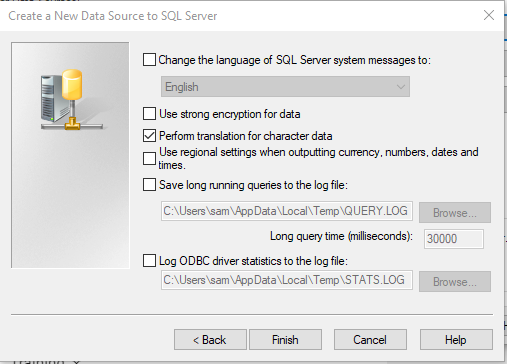Viewport: 507px width, 364px height.
Task: Click the language dropdown arrow chevron
Action: tap(401, 87)
